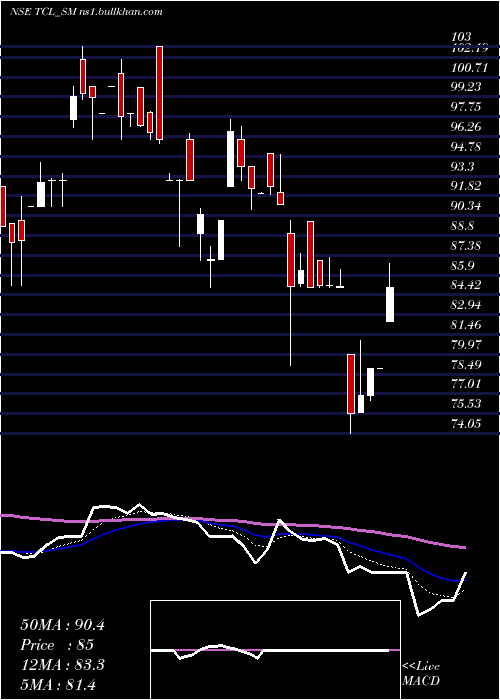This screenshot has width=500, height=700.
Task: Select the 100.71 price axis label
Action: coord(470,68)
